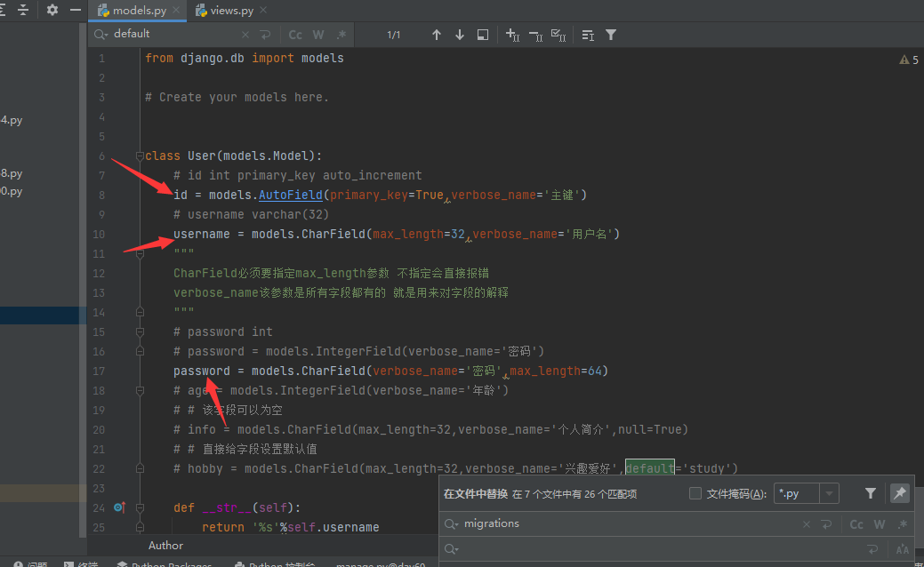The image size is (924, 567).
Task: Open editor find bar filter options
Action: pos(611,36)
